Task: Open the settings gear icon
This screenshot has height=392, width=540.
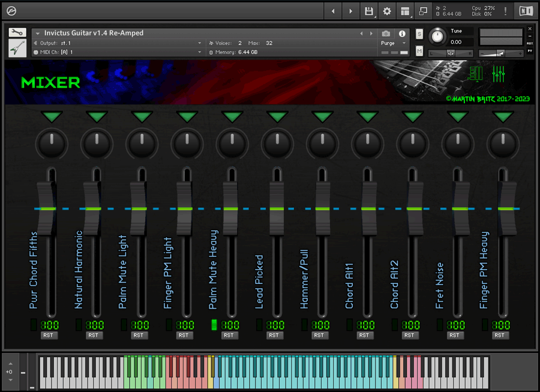Action: click(387, 11)
